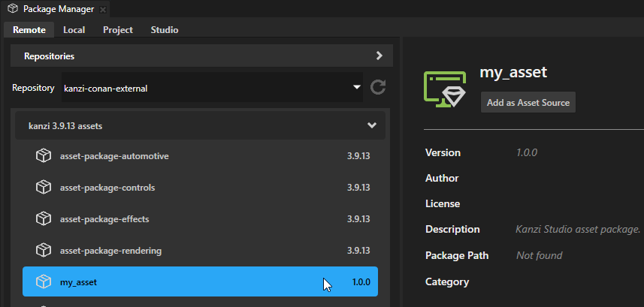Refresh the repository list
644x307 pixels.
pyautogui.click(x=378, y=87)
